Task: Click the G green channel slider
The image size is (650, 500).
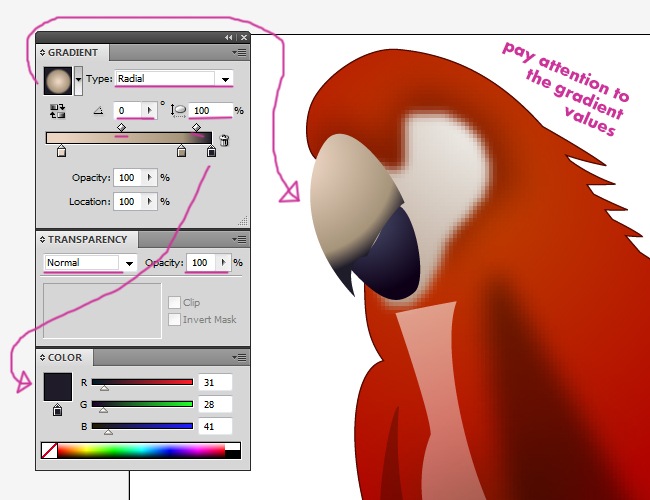Action: coord(142,404)
